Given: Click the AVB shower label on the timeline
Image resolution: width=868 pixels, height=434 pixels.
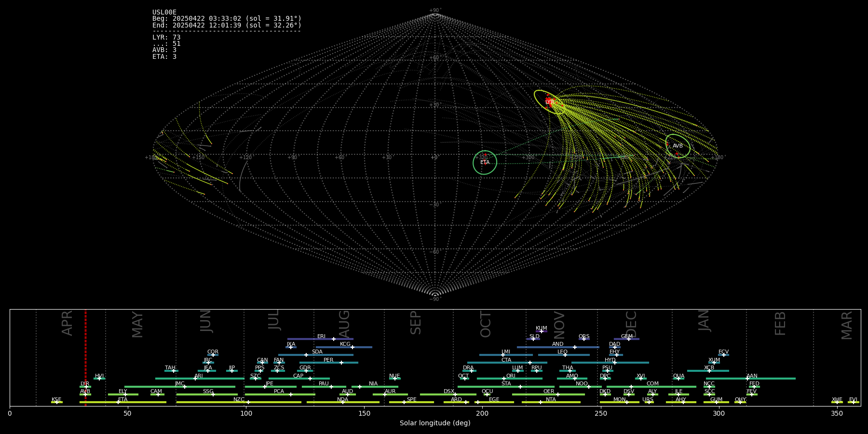Looking at the screenshot, I should click(x=85, y=392).
